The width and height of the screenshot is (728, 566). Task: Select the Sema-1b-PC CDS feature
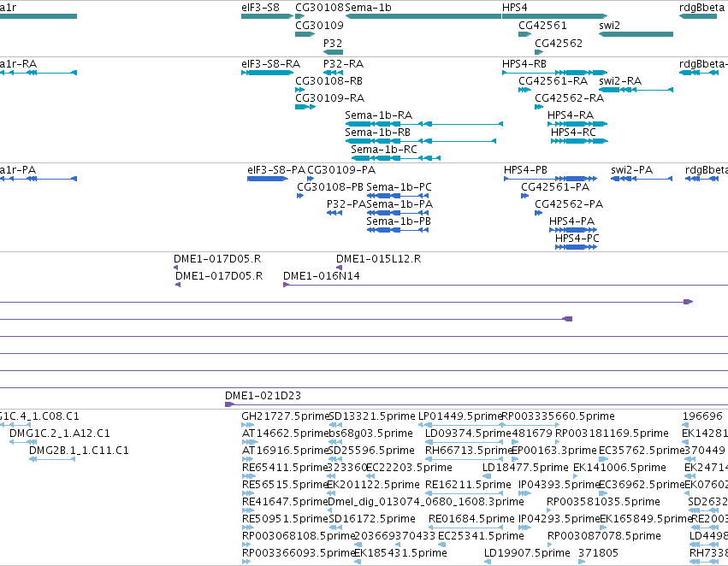pos(398,196)
